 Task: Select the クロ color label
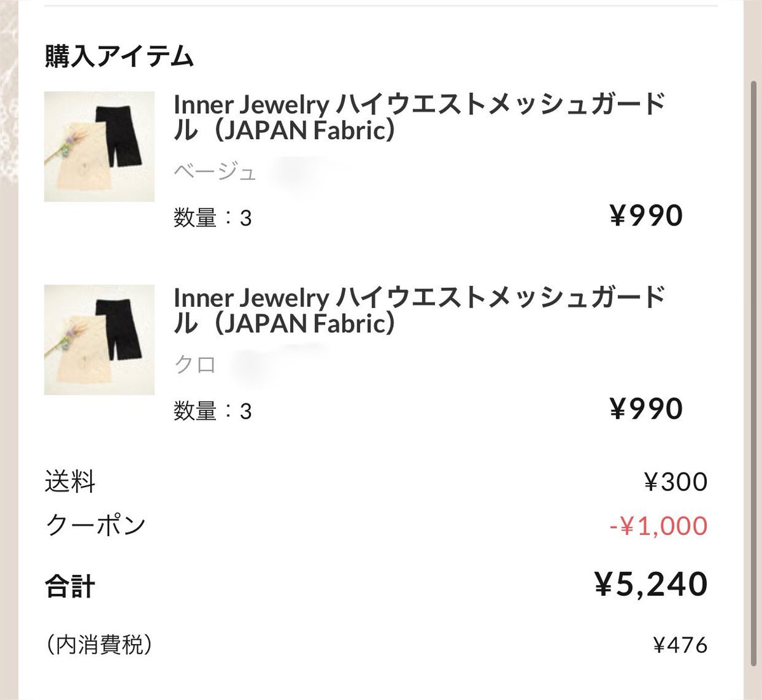tap(195, 365)
